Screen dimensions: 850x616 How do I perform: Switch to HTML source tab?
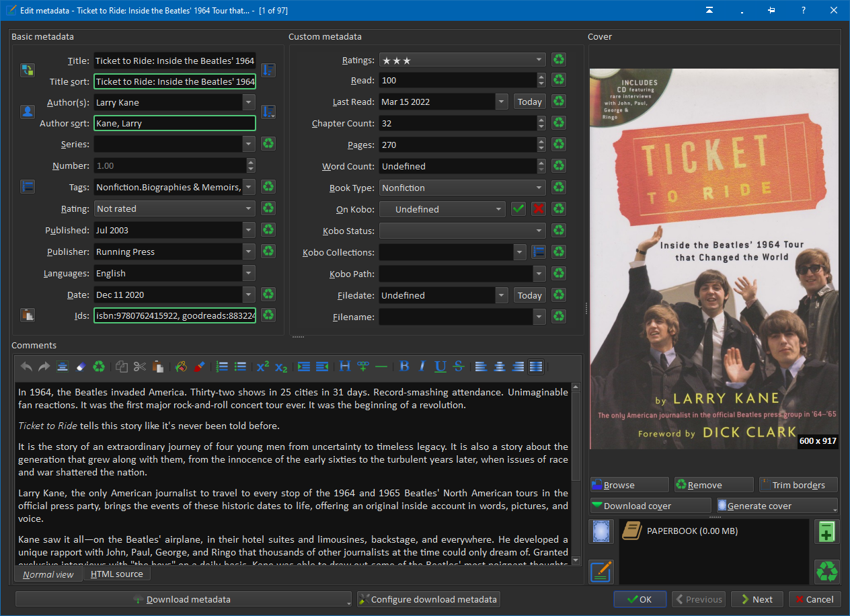(116, 574)
